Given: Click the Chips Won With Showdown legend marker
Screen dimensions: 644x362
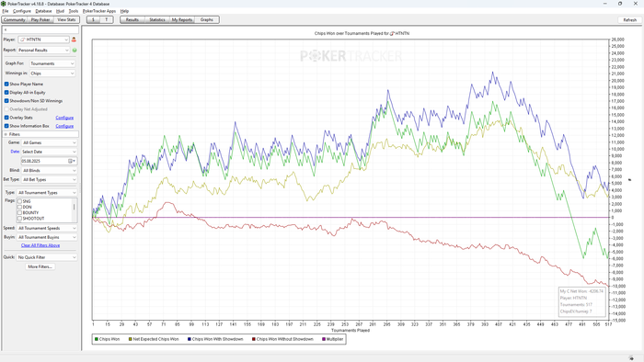Looking at the screenshot, I should tap(190, 339).
